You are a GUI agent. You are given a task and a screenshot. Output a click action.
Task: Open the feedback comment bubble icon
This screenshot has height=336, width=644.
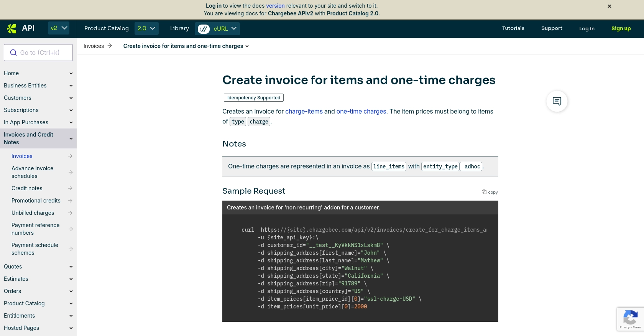click(x=557, y=101)
